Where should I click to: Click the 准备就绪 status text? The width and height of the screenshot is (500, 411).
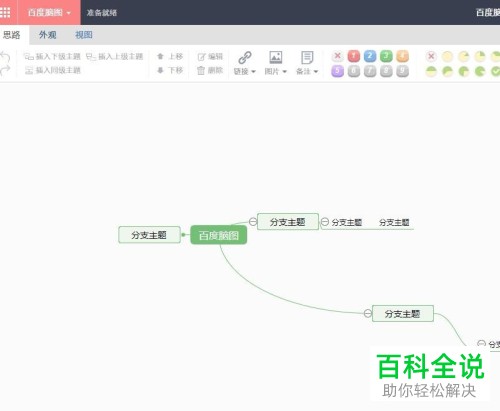[102, 13]
